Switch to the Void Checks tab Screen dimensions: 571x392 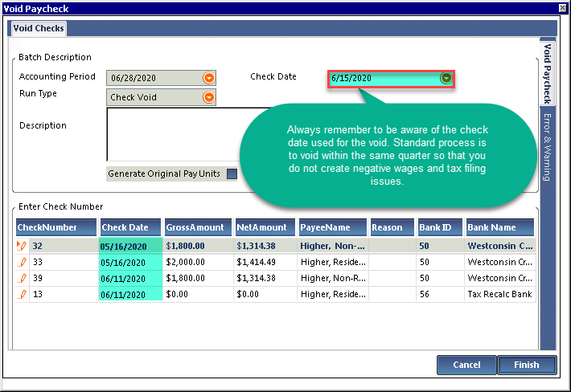(x=38, y=28)
